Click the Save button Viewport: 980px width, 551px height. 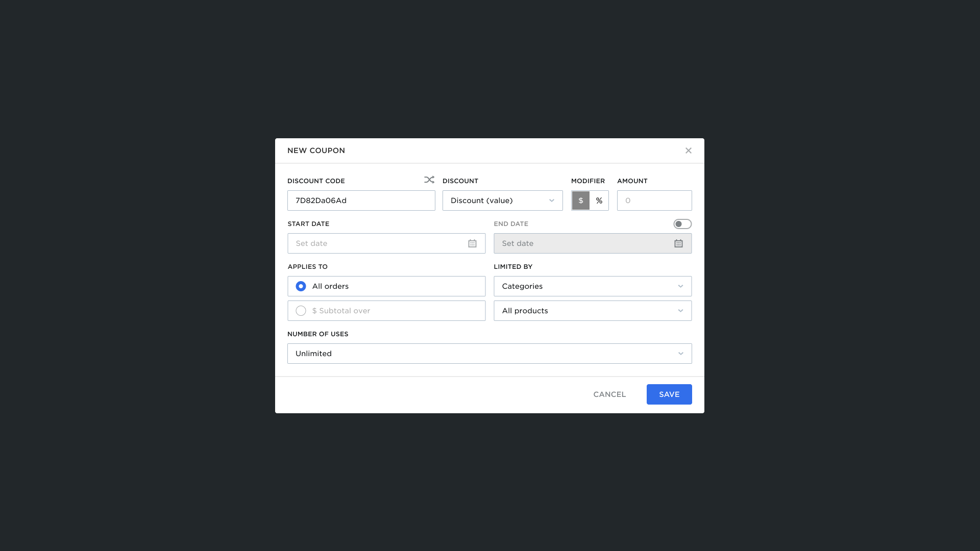(x=669, y=394)
